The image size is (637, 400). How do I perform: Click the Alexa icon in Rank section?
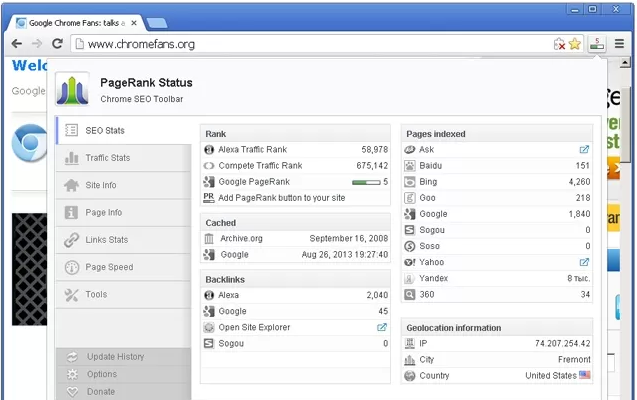coord(209,149)
